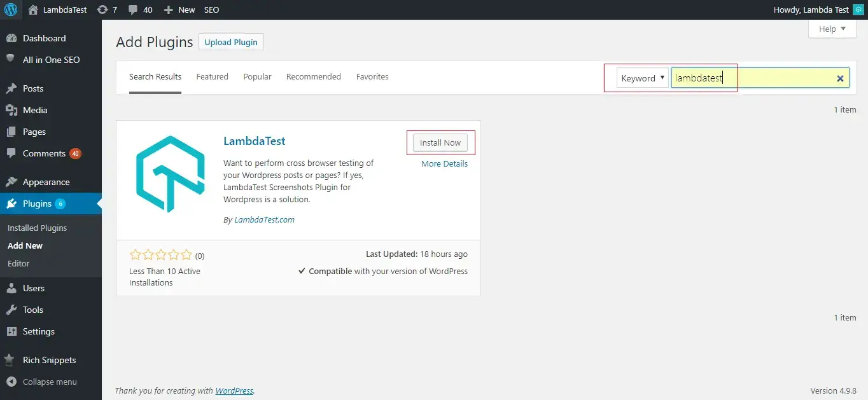This screenshot has width=868, height=400.
Task: Open the WordPress logo menu
Action: [10, 10]
